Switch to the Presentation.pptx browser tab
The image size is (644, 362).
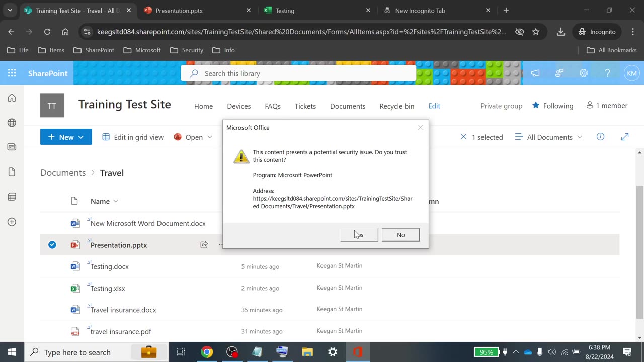tap(197, 10)
